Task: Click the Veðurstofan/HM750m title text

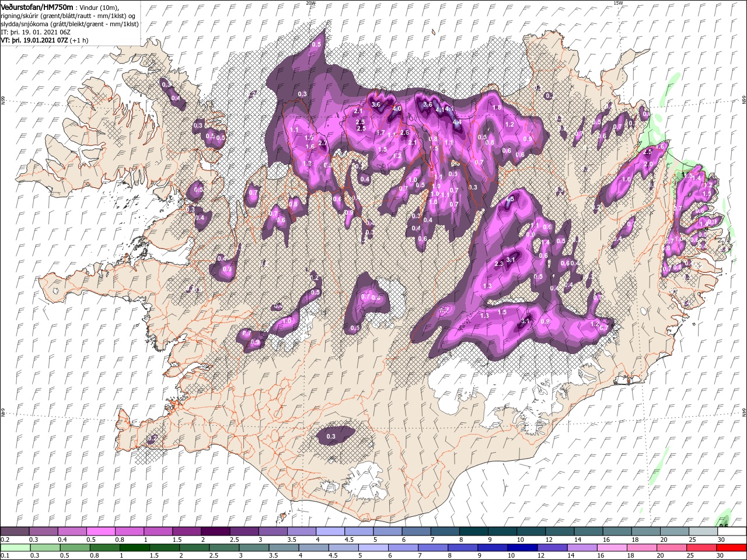Action: [37, 7]
